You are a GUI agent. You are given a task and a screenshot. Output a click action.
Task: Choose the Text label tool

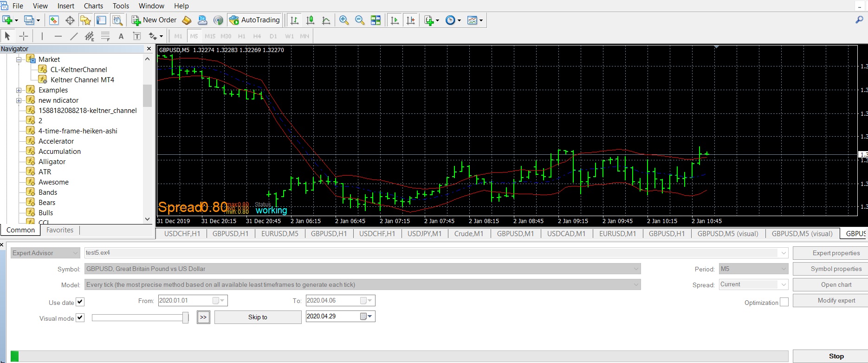click(121, 36)
